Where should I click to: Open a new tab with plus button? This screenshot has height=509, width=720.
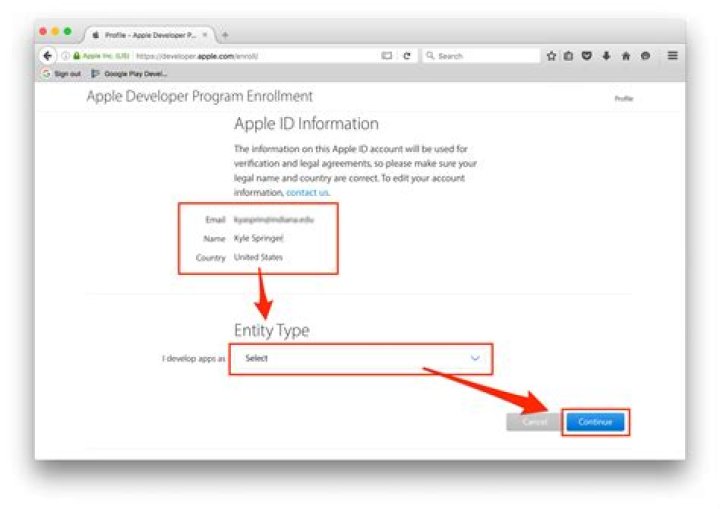pos(225,35)
